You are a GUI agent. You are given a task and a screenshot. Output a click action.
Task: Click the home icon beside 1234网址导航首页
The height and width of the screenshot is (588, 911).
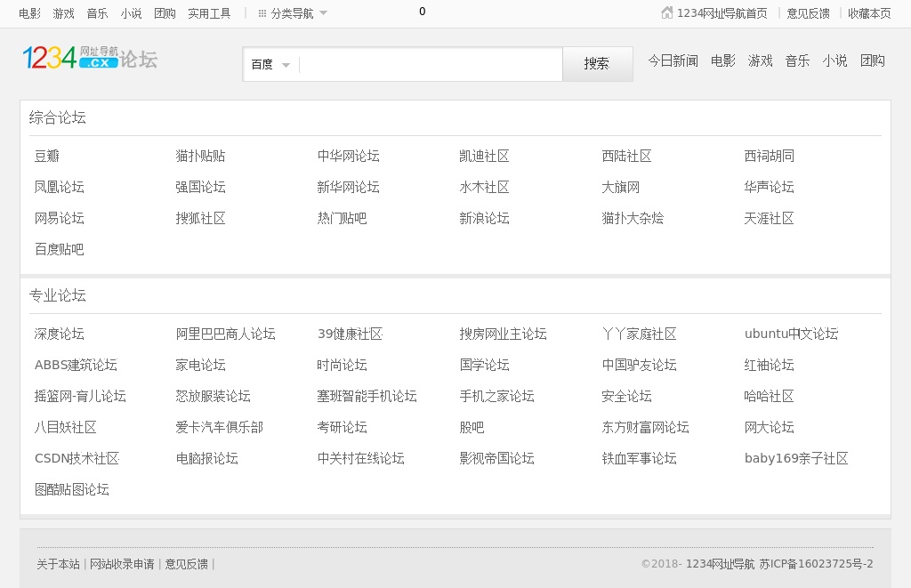click(667, 12)
